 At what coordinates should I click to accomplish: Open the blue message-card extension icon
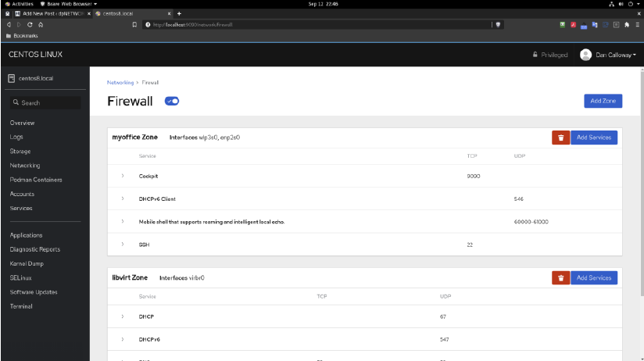(x=606, y=25)
